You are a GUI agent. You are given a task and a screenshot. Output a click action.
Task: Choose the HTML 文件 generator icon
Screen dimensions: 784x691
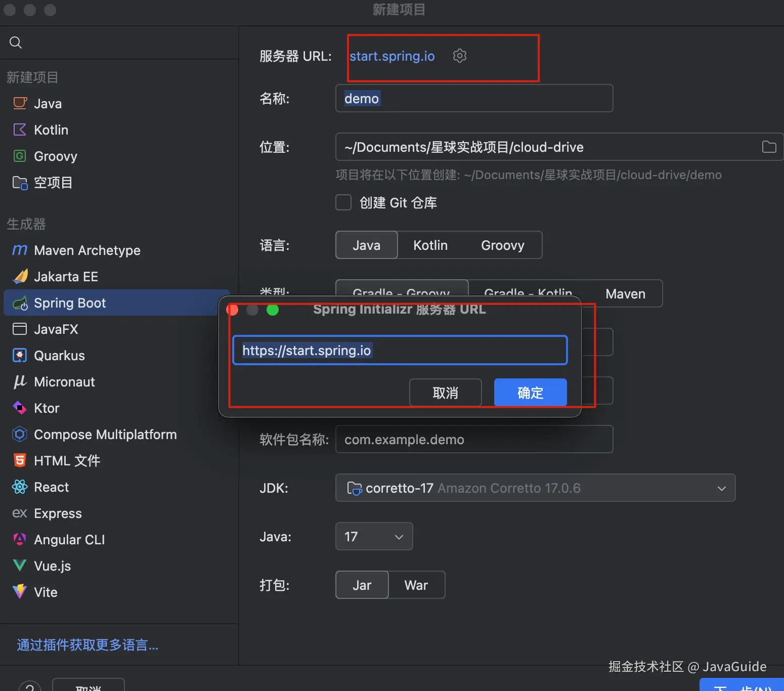point(20,460)
